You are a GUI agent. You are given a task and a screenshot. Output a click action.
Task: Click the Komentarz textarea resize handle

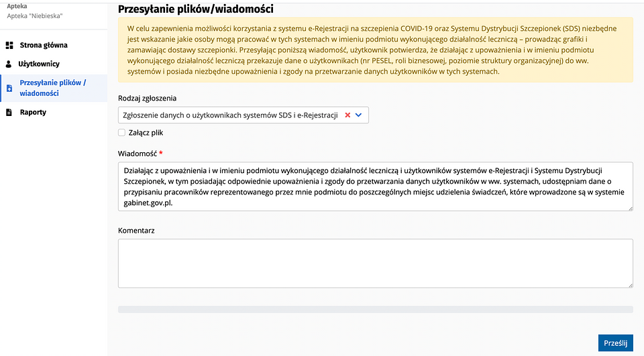click(x=630, y=285)
